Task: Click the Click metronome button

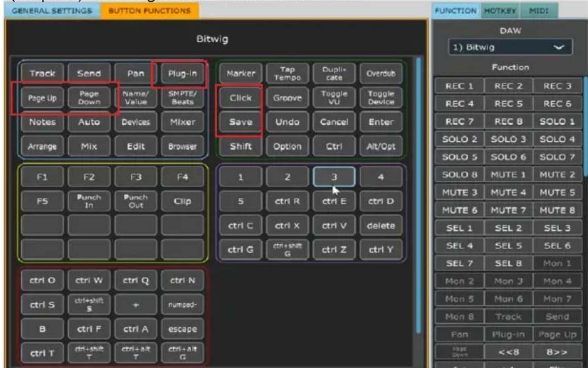Action: [240, 98]
